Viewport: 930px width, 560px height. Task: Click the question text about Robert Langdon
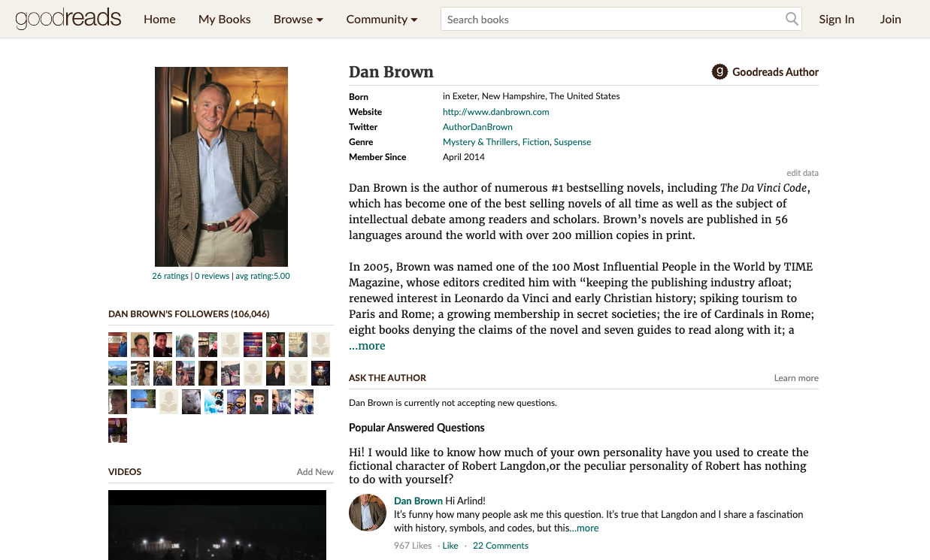coord(579,466)
